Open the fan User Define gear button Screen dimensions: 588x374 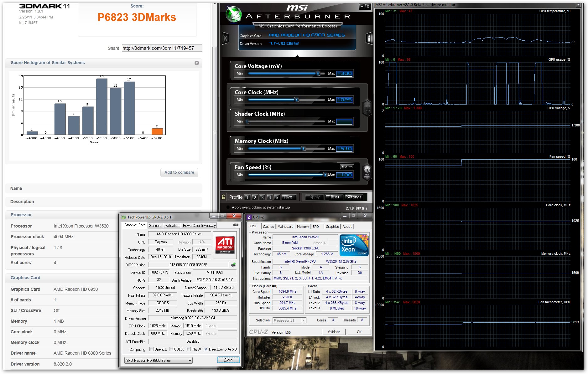click(x=367, y=172)
